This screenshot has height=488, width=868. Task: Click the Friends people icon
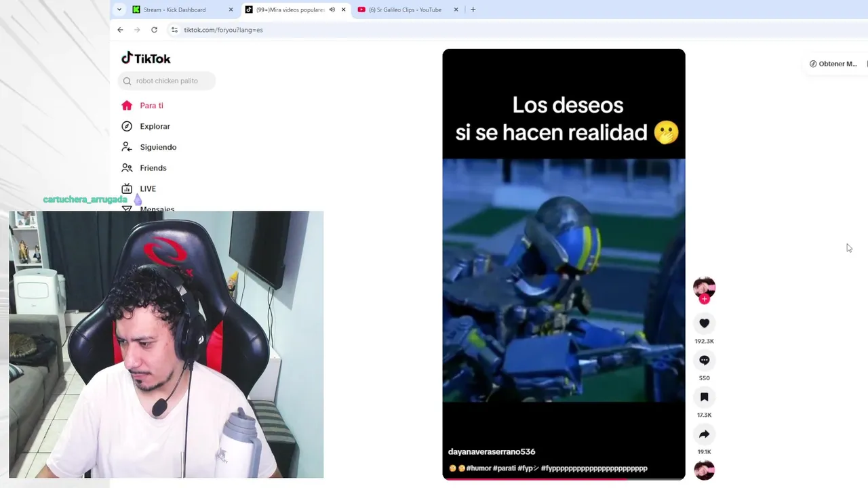(x=127, y=167)
